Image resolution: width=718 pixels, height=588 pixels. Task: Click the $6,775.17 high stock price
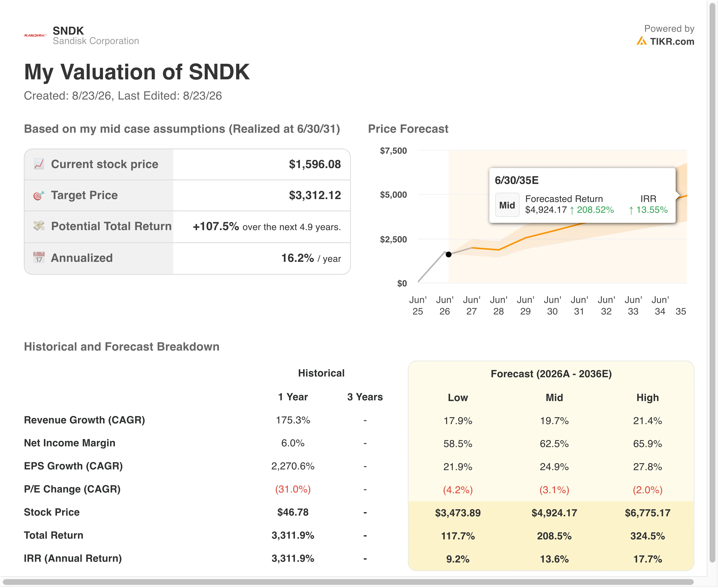(648, 513)
